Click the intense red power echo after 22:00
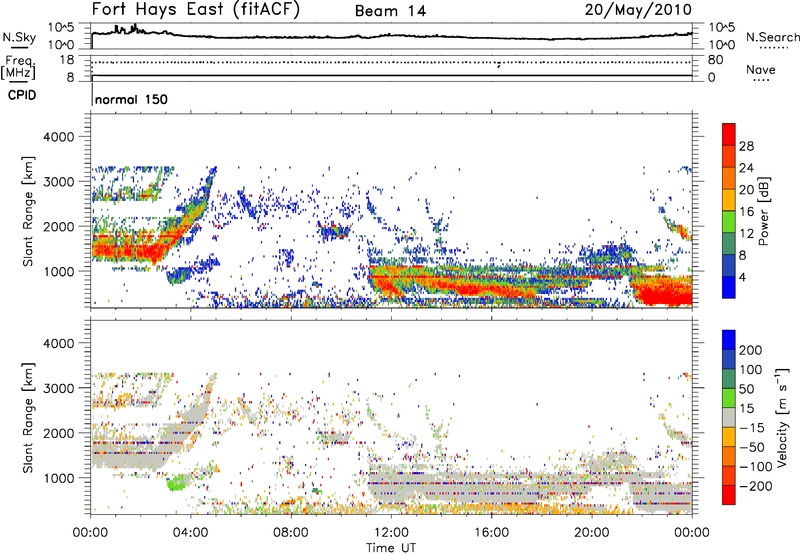This screenshot has height=554, width=800. tap(663, 293)
